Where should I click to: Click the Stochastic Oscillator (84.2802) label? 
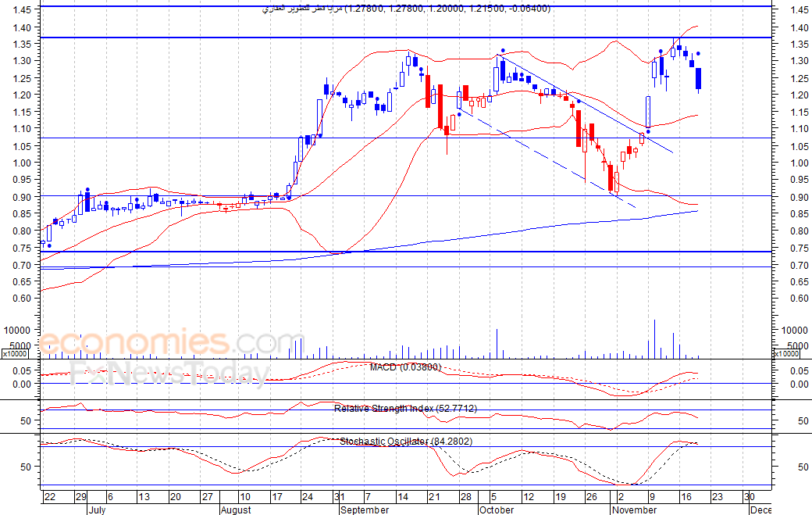[x=406, y=442]
